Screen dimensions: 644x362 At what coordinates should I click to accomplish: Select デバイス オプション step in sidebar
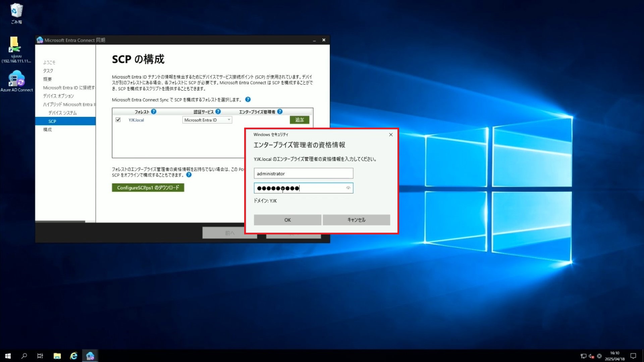(58, 96)
